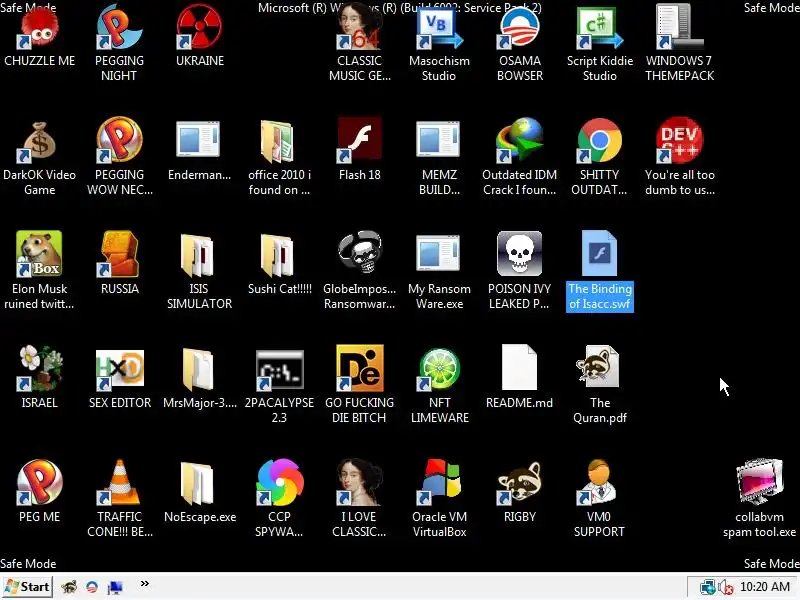Click the NoEscape.exe folder icon
Screen dimensions: 800x600
pyautogui.click(x=198, y=484)
